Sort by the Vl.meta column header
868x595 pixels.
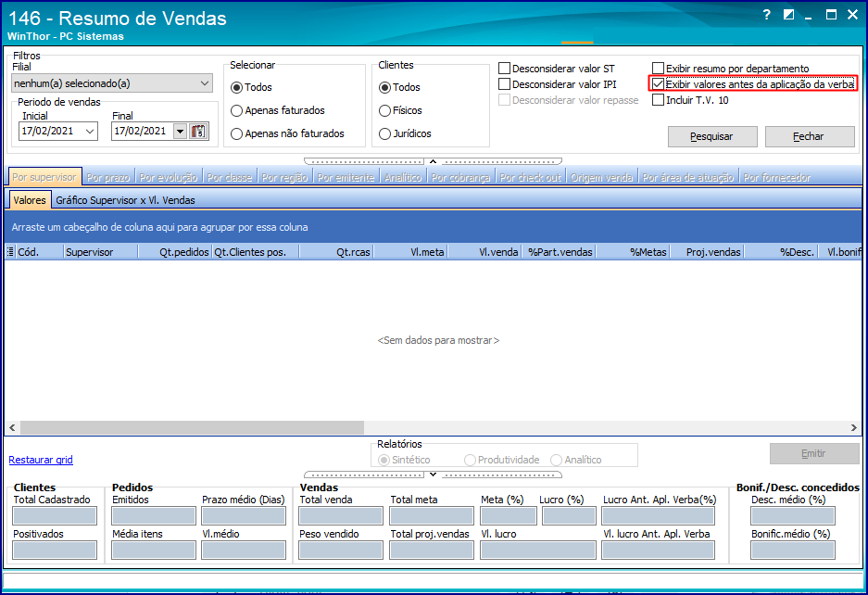click(410, 252)
